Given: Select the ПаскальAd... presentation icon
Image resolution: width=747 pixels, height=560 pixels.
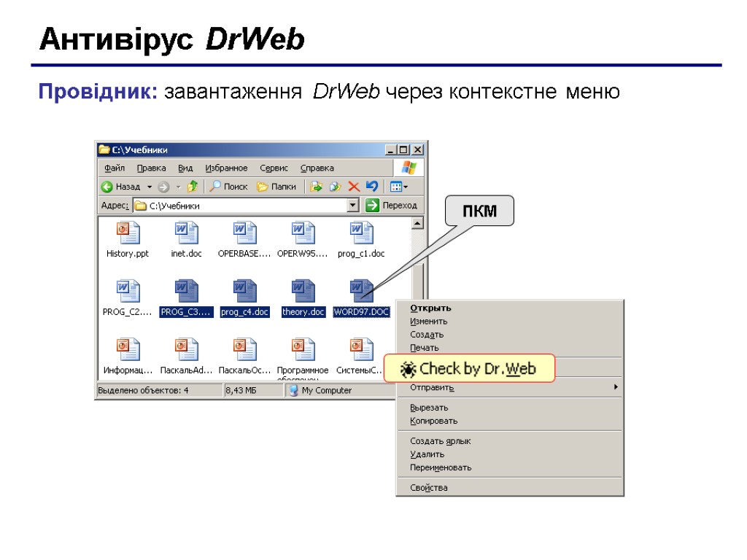Looking at the screenshot, I should (x=186, y=349).
